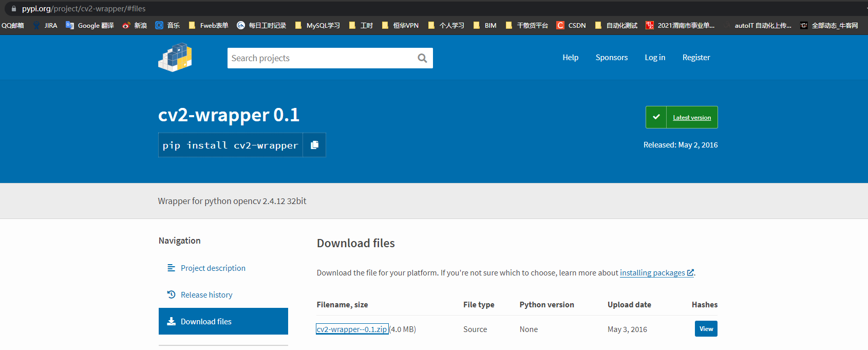Click the Download files heading
This screenshot has height=350, width=868.
[x=355, y=243]
